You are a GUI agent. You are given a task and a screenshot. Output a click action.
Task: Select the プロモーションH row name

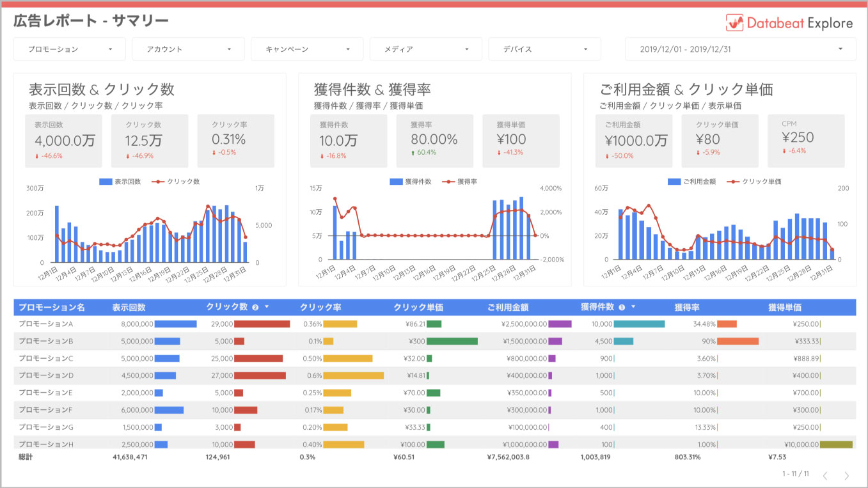coord(46,445)
